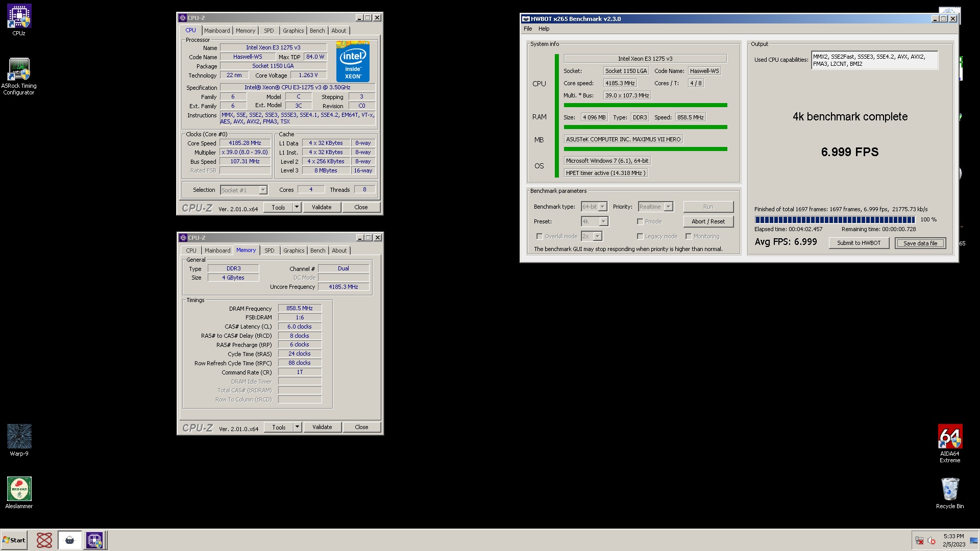Open the File menu in HWBOT x265
This screenshot has width=980, height=551.
(x=528, y=29)
